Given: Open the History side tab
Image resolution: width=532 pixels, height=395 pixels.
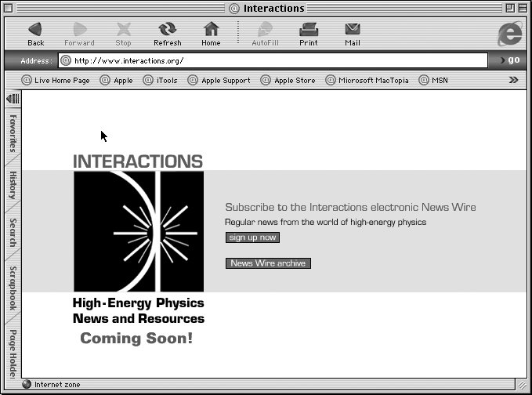Looking at the screenshot, I should coord(13,185).
